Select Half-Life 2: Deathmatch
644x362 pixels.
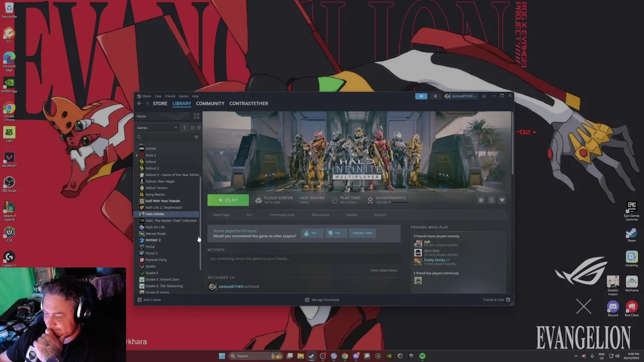pos(164,208)
